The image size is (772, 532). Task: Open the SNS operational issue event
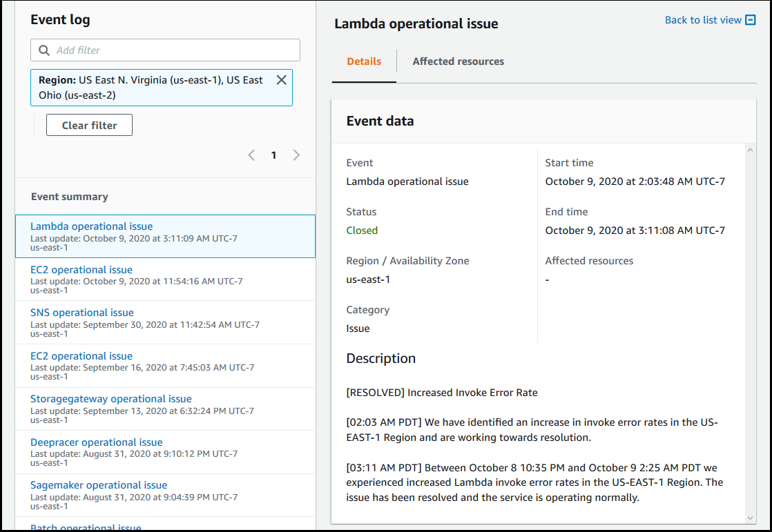[x=82, y=312]
